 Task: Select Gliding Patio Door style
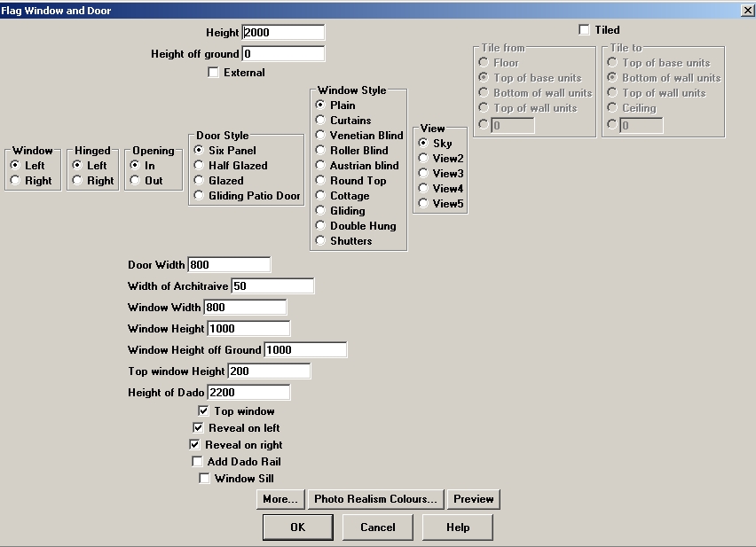pyautogui.click(x=199, y=196)
